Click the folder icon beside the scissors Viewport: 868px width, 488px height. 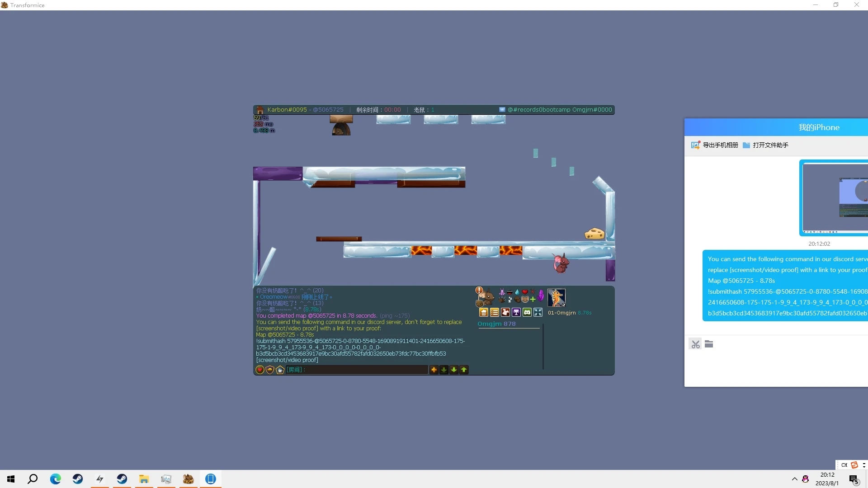tap(709, 344)
